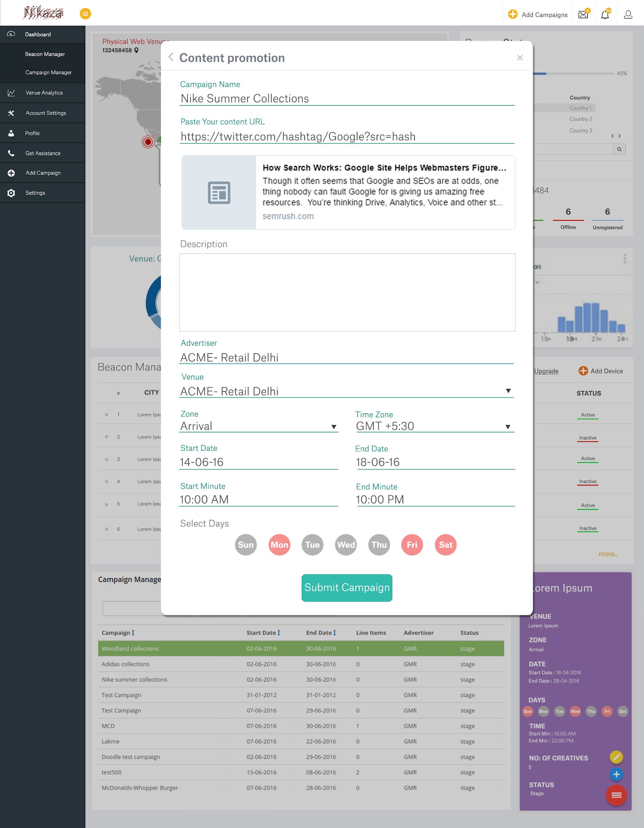Screen dimensions: 644x828
Task: Click the yellow hamburger menu icon
Action: pyautogui.click(x=85, y=14)
